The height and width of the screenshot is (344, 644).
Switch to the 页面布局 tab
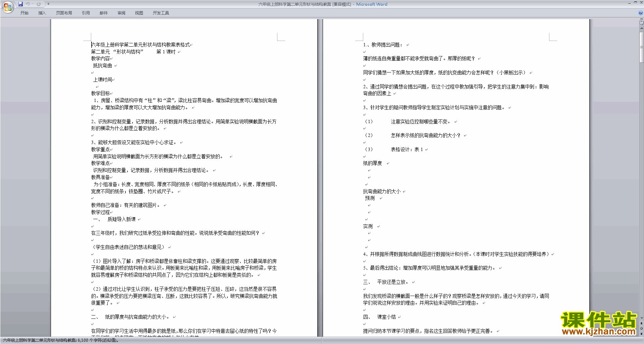click(64, 13)
